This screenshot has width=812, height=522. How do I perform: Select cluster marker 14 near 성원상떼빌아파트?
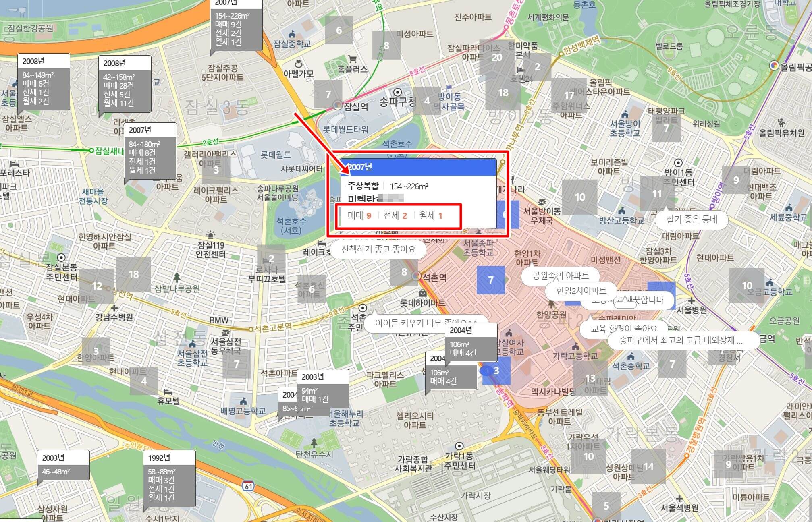[648, 466]
